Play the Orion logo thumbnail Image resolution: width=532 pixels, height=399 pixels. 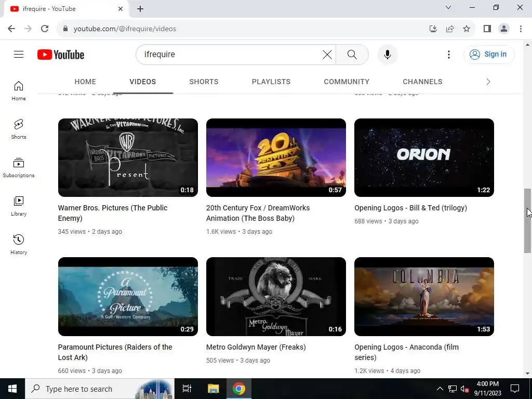pyautogui.click(x=424, y=157)
